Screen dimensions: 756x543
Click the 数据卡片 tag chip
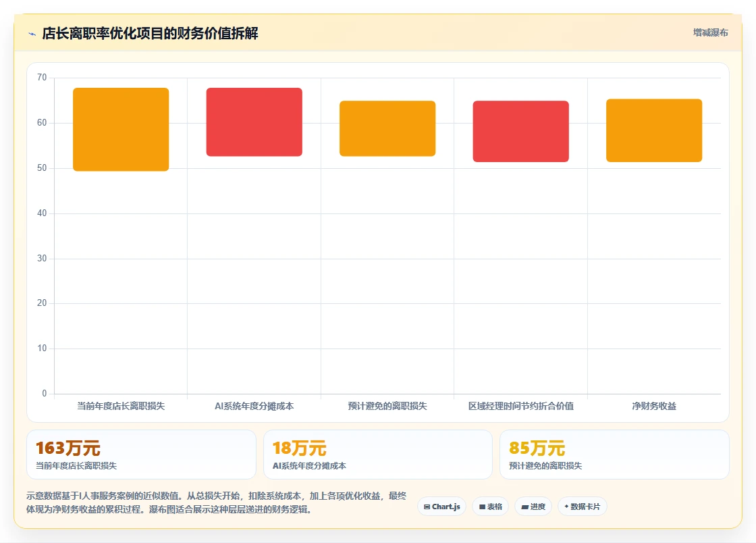pos(583,507)
